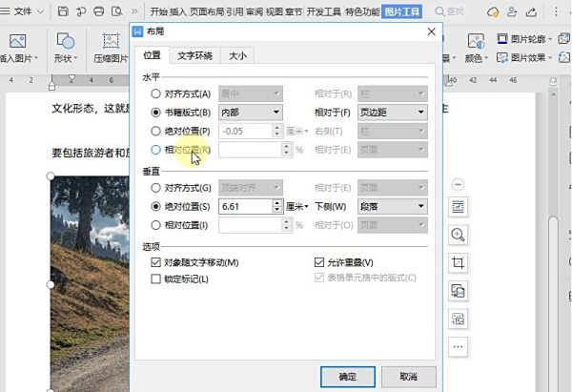This screenshot has width=572, height=392.
Task: Click the 图片效果 picture effects icon
Action: 502,57
